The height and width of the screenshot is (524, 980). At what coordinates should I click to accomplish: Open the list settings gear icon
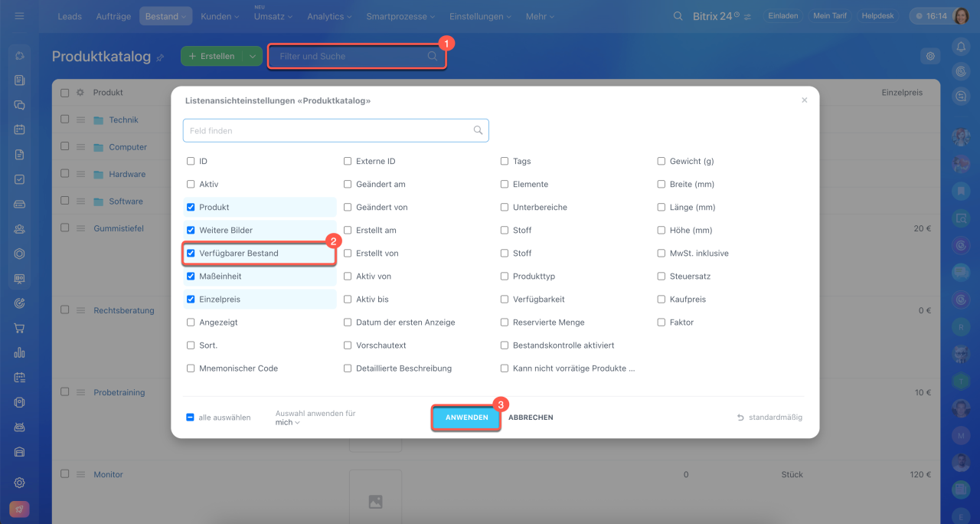(x=930, y=56)
